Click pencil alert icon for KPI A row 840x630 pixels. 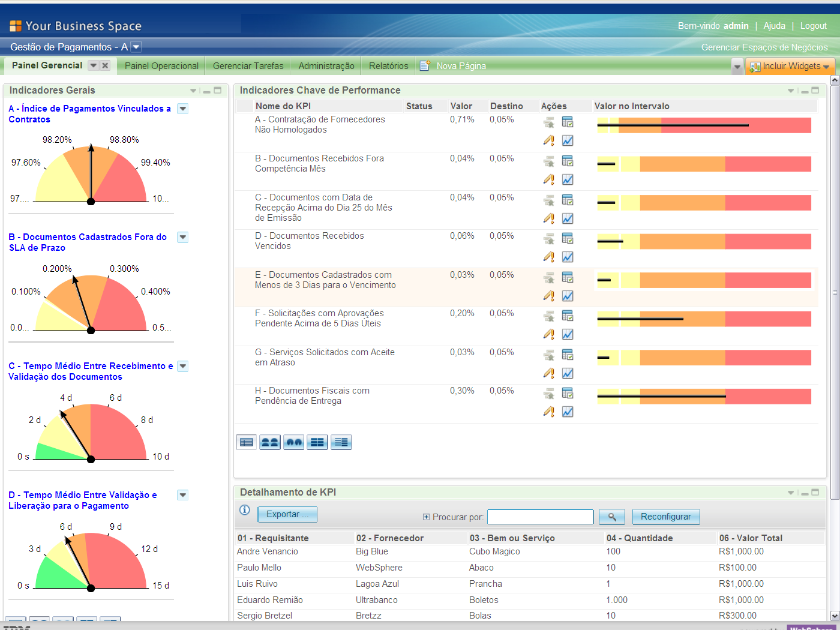[x=549, y=140]
